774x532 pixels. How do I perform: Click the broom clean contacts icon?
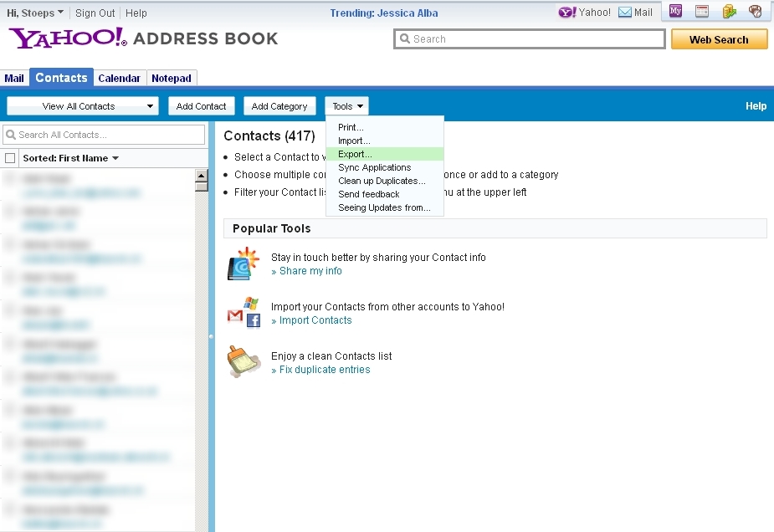point(243,362)
